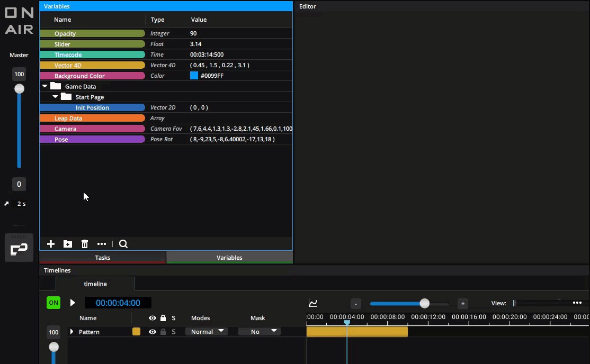Open the curve editor icon in the timeline
Image resolution: width=590 pixels, height=364 pixels.
tap(312, 303)
